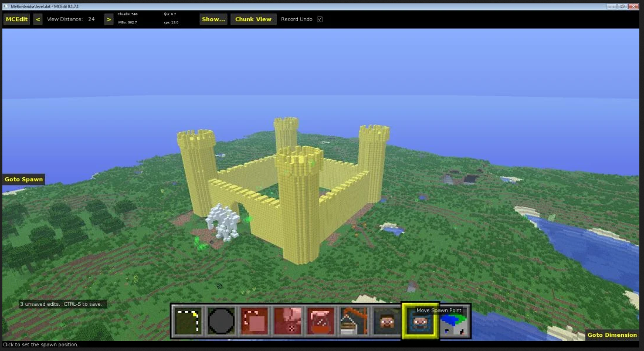Increase view distance with the right arrow
Image resolution: width=644 pixels, height=351 pixels.
click(109, 19)
